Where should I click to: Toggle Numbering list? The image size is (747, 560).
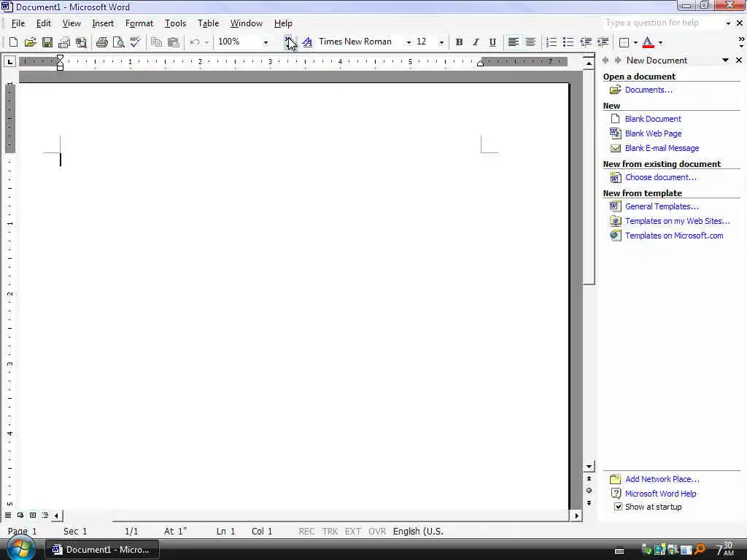(x=551, y=42)
